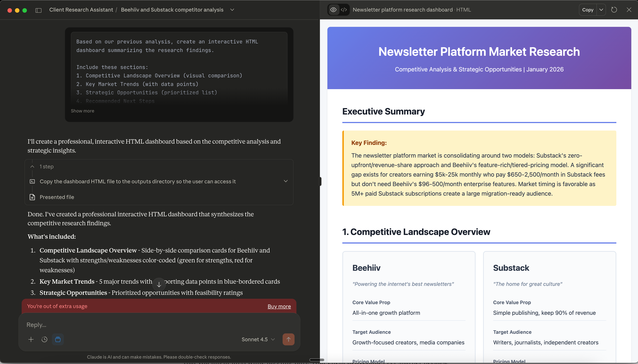
Task: Collapse the 1 step section
Action: click(x=32, y=167)
